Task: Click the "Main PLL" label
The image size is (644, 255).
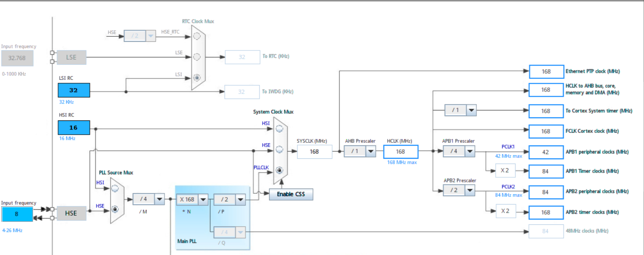Action: point(187,241)
